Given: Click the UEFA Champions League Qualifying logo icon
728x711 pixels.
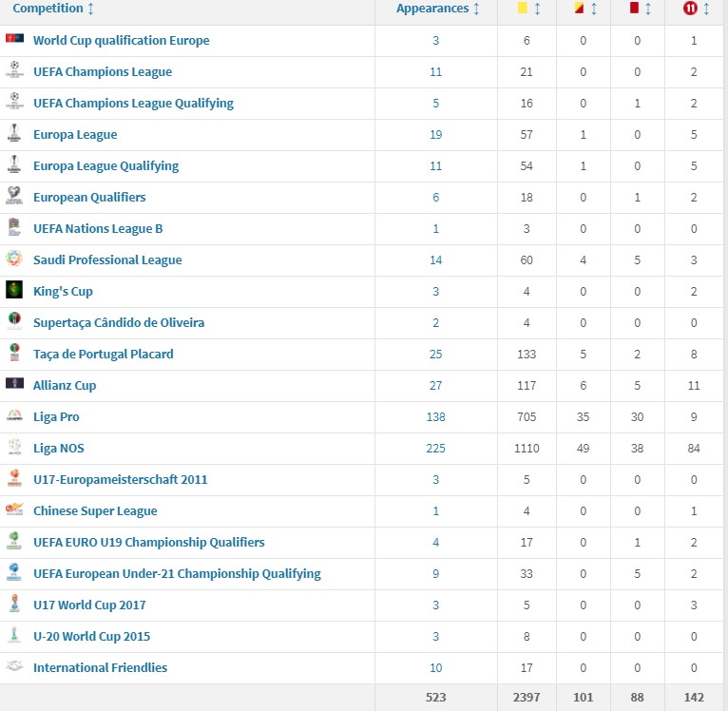Looking at the screenshot, I should pyautogui.click(x=14, y=101).
